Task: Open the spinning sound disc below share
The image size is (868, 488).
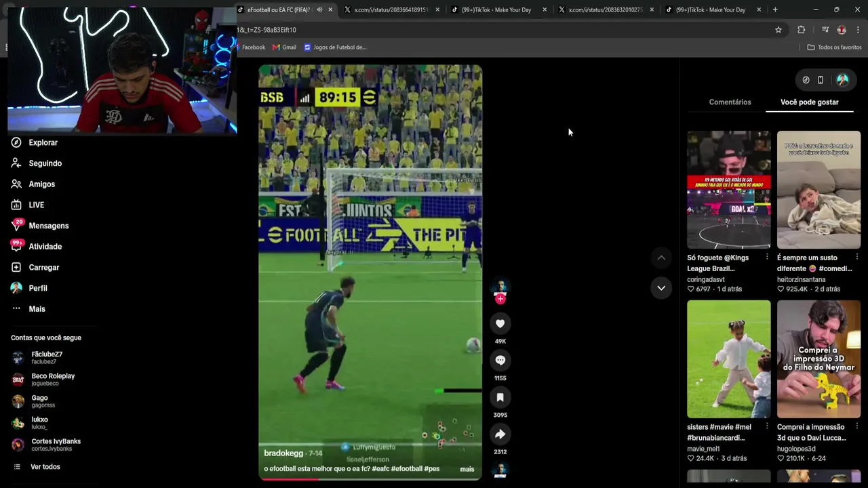Action: 500,470
